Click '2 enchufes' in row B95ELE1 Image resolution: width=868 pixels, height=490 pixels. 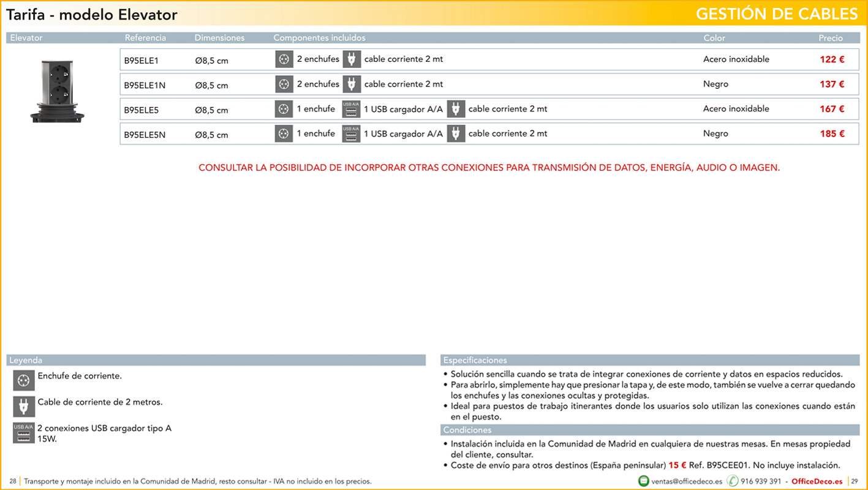(318, 59)
